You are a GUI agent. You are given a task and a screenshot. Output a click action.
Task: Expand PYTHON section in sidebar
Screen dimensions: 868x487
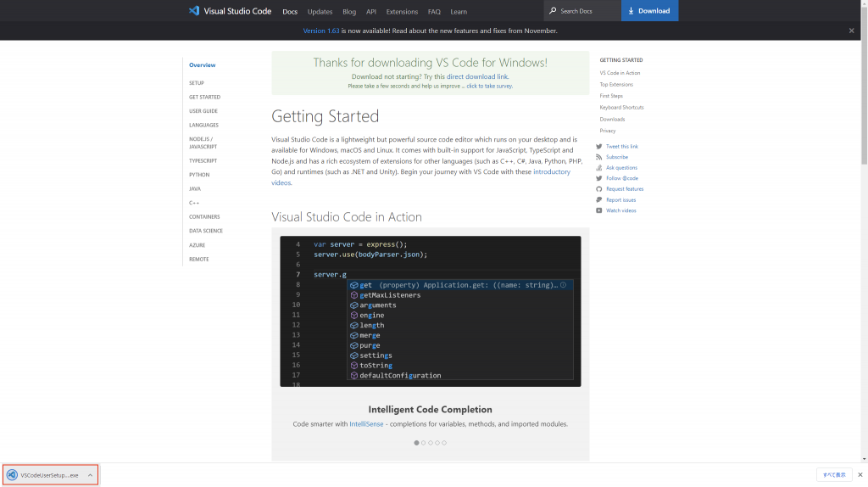tap(199, 175)
